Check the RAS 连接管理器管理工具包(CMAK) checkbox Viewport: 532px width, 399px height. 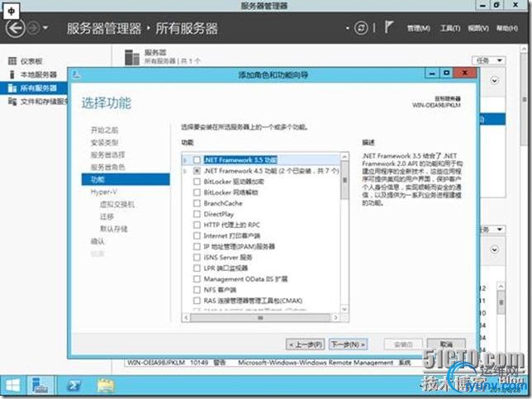click(x=197, y=301)
